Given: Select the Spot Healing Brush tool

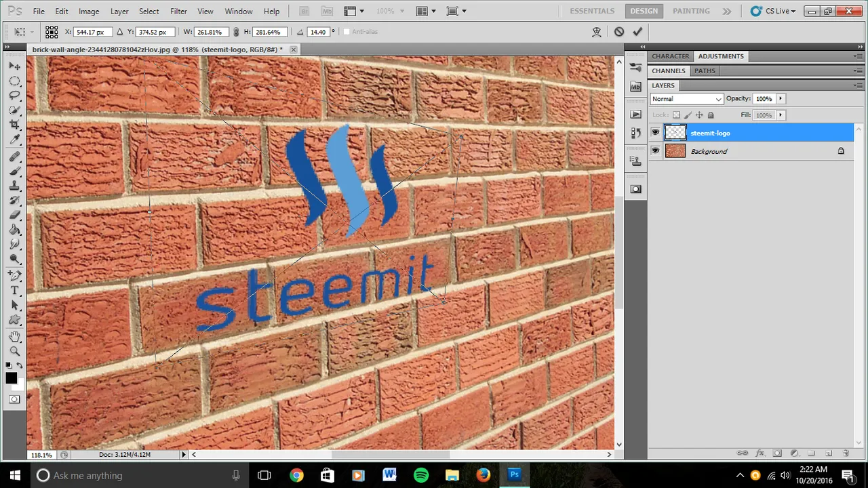Looking at the screenshot, I should click(x=14, y=157).
